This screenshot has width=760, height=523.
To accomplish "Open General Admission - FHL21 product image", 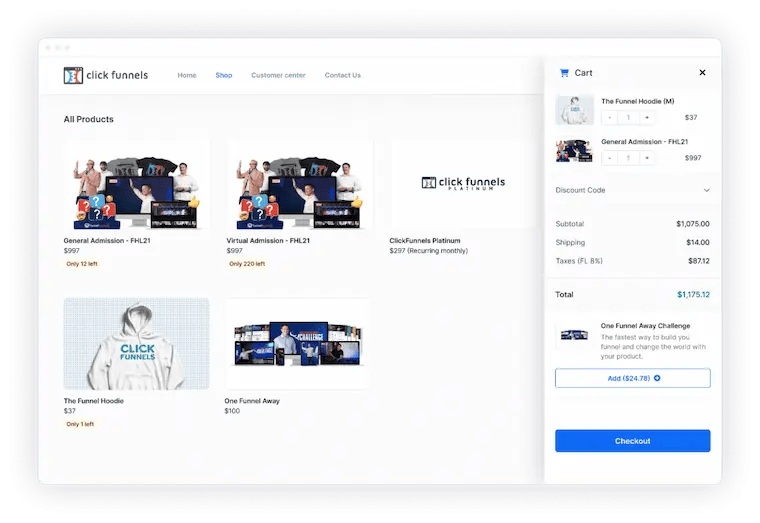I will click(136, 185).
